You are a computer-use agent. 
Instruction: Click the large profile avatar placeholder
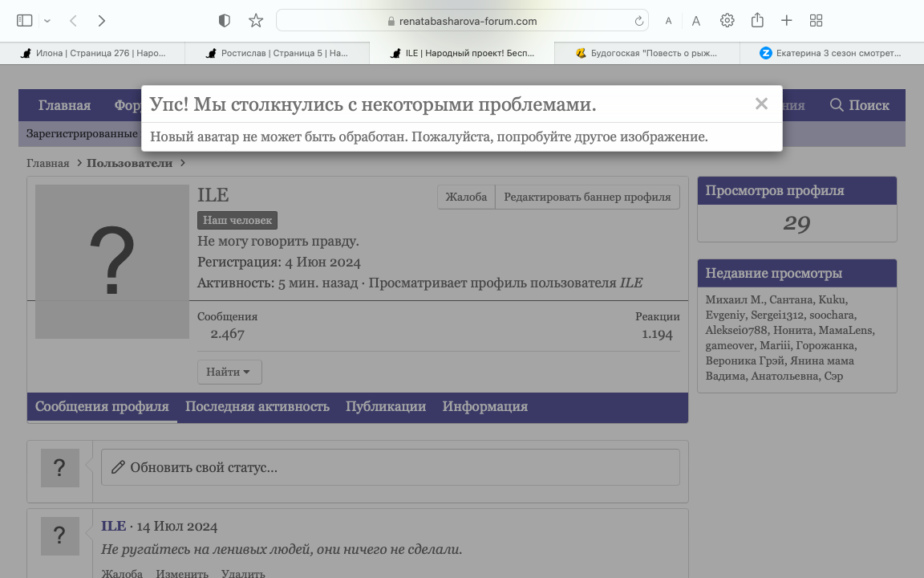tap(111, 261)
